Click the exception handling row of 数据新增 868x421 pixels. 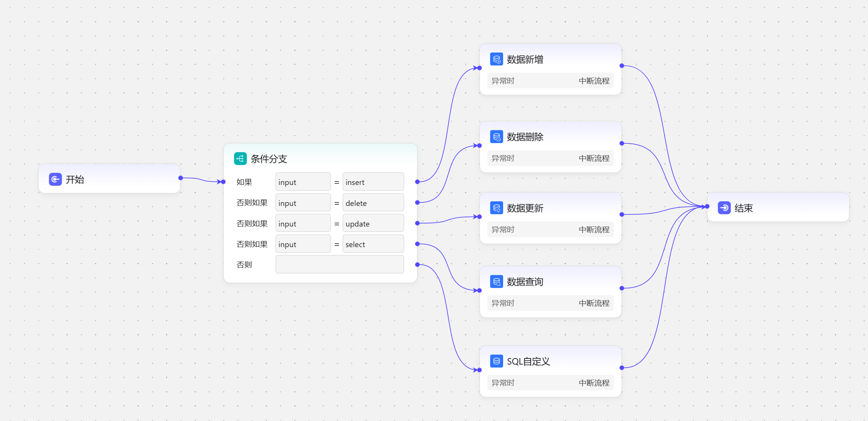pyautogui.click(x=550, y=81)
